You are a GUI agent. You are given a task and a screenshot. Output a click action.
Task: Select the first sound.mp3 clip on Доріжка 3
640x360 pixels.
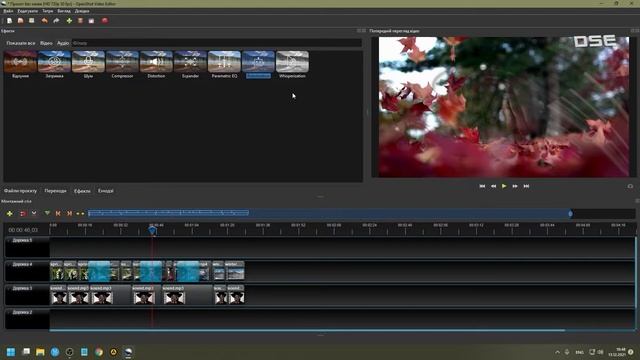tap(58, 295)
